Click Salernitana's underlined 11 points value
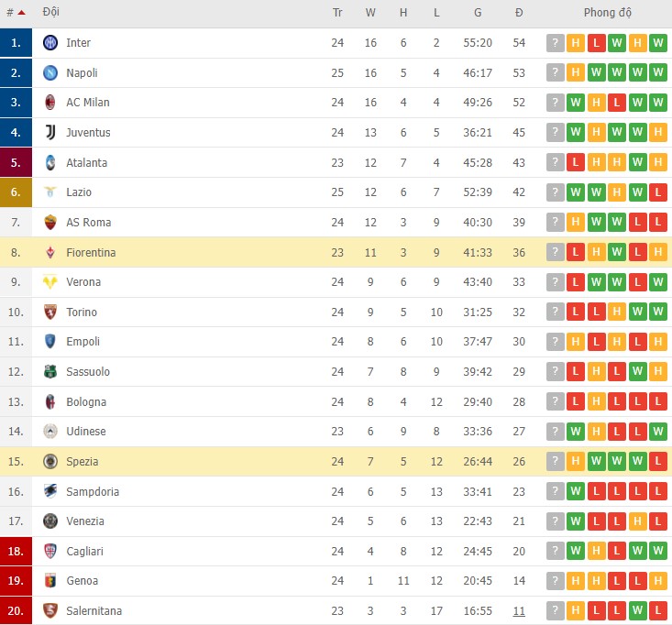672x625 pixels. [x=519, y=610]
